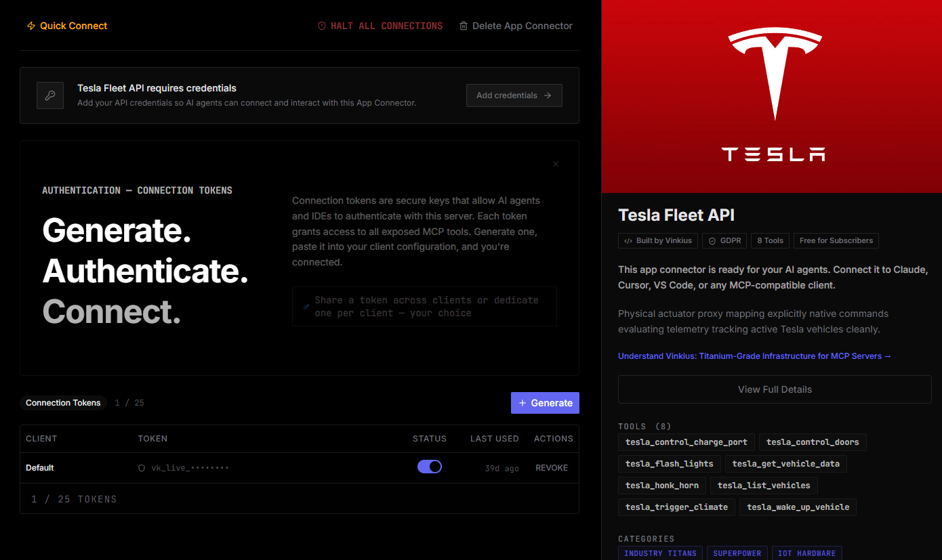Click the CATEGORIES section label
Image resolution: width=942 pixels, height=560 pixels.
tap(646, 539)
